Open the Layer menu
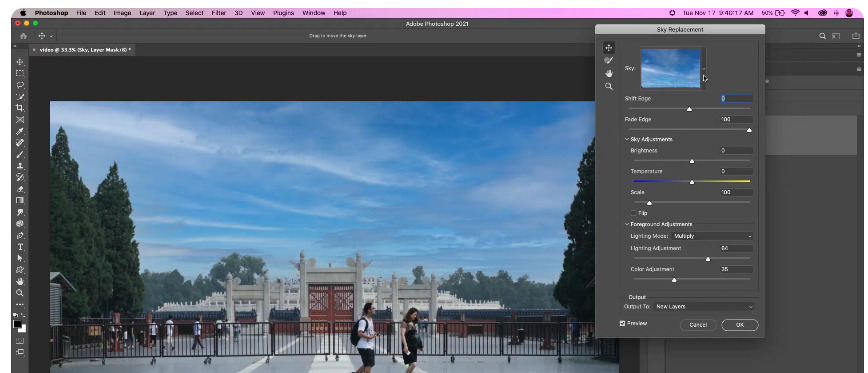This screenshot has height=373, width=868. pos(147,13)
